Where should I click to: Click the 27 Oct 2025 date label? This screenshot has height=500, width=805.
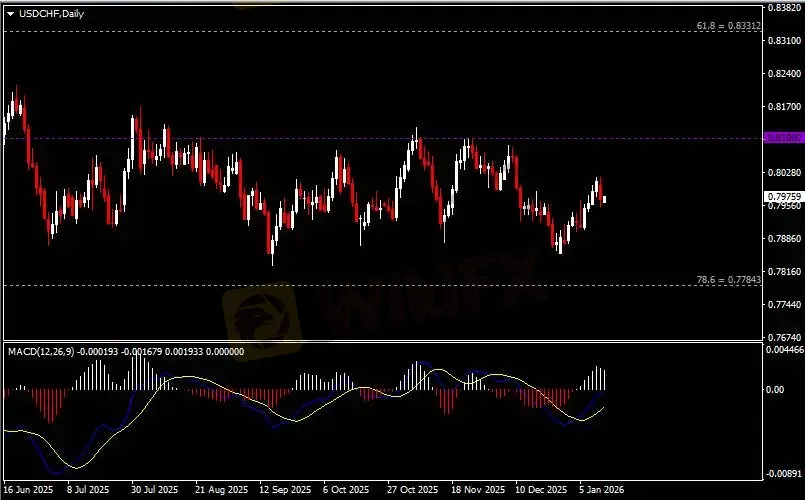point(412,490)
